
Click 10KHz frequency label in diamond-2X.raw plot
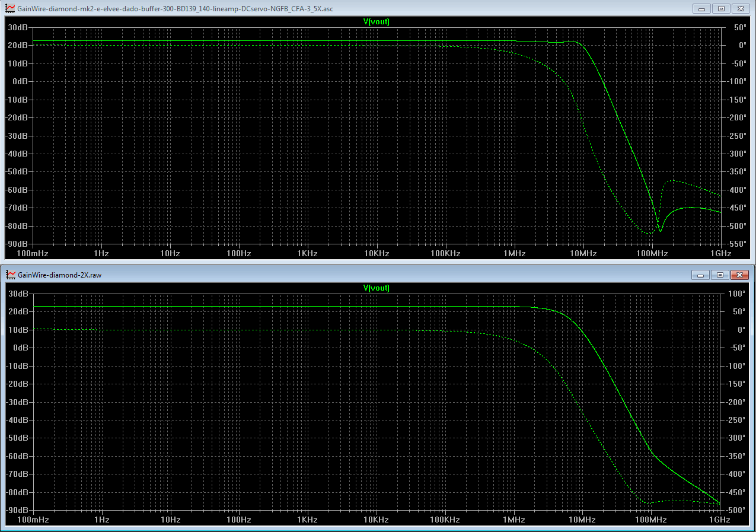point(376,520)
